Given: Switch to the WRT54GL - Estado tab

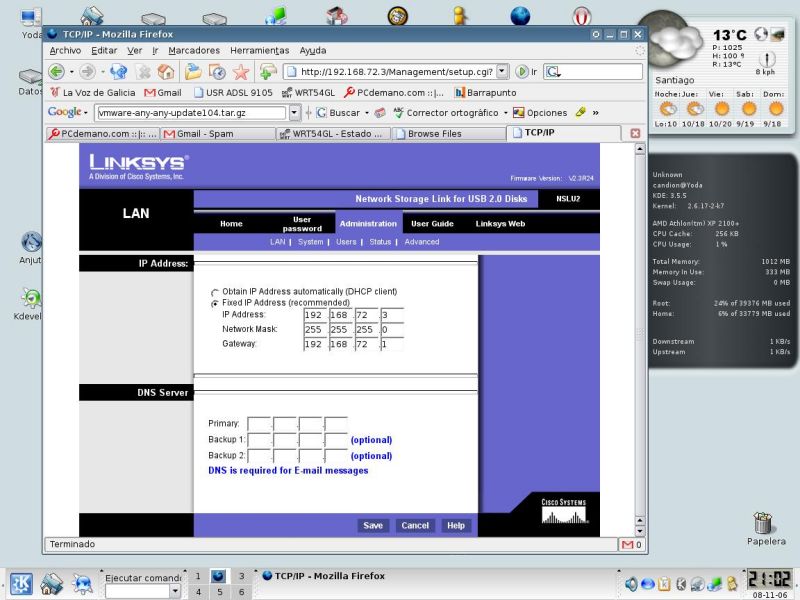Looking at the screenshot, I should (x=333, y=134).
